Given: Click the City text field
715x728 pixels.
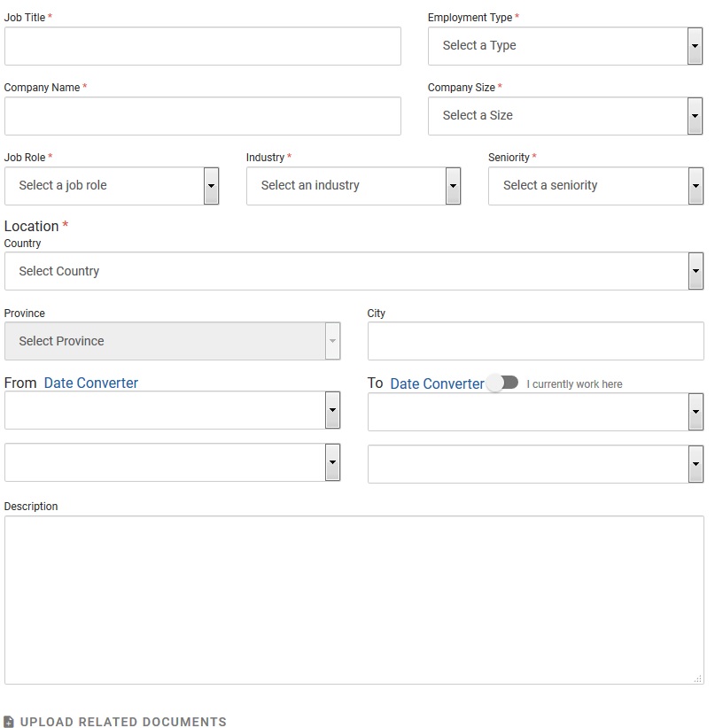Looking at the screenshot, I should [x=535, y=342].
